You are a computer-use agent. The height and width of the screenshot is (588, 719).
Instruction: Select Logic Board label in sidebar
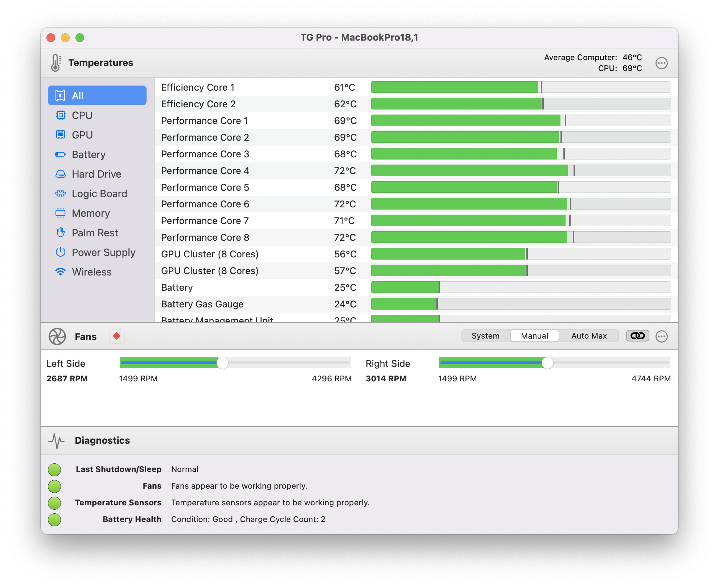100,194
